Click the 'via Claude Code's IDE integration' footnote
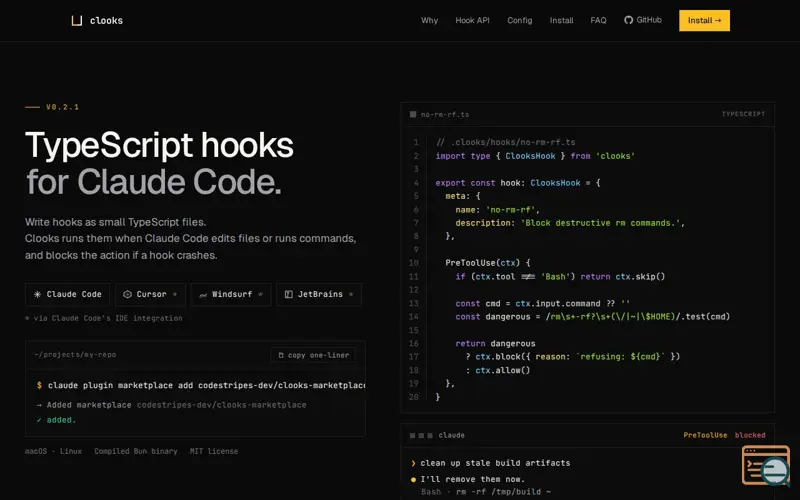 coord(104,318)
